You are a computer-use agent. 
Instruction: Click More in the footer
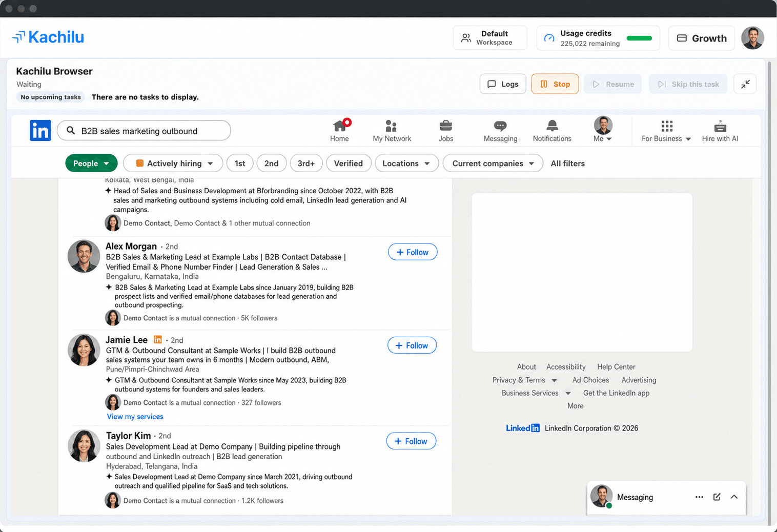click(575, 406)
